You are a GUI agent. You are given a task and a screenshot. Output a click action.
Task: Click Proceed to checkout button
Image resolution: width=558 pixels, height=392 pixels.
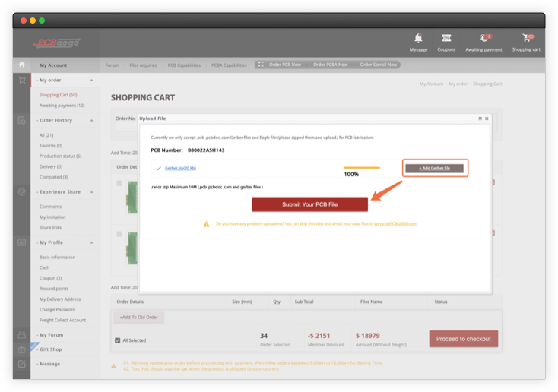pyautogui.click(x=463, y=339)
